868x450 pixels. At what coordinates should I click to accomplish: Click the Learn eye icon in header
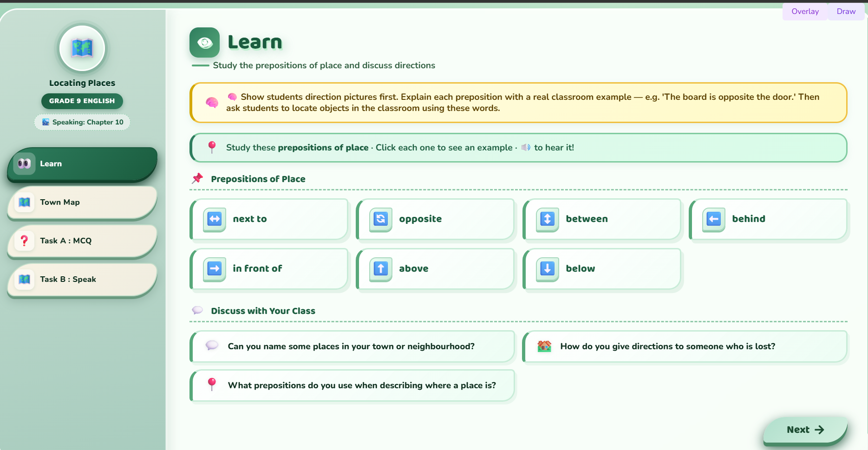coord(204,43)
